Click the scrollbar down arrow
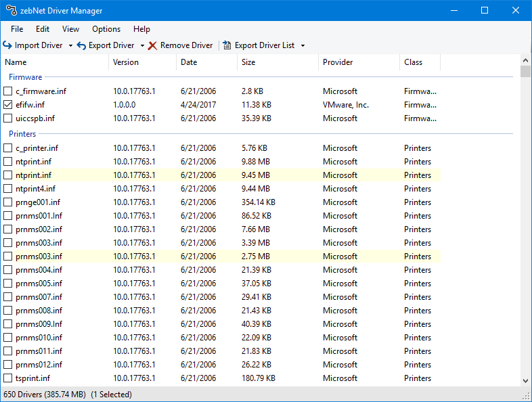 [x=525, y=381]
